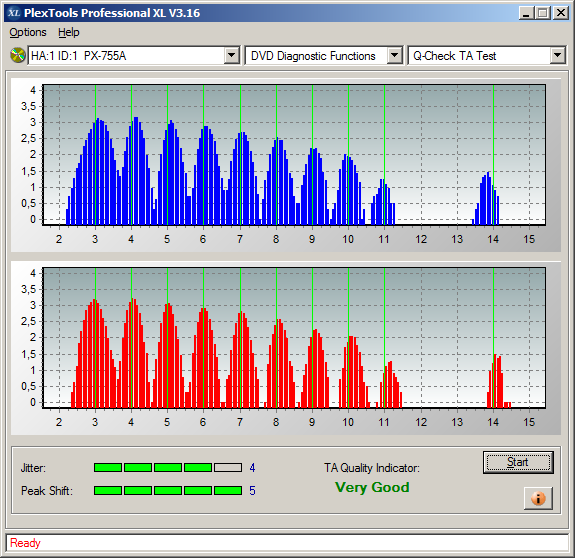Expand the drive selection dropdown arrow

(231, 56)
